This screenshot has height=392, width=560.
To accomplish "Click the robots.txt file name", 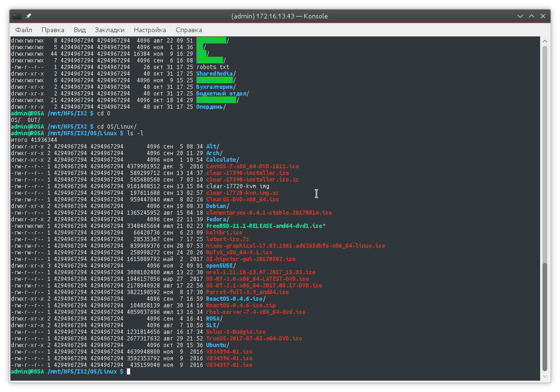I will click(213, 67).
